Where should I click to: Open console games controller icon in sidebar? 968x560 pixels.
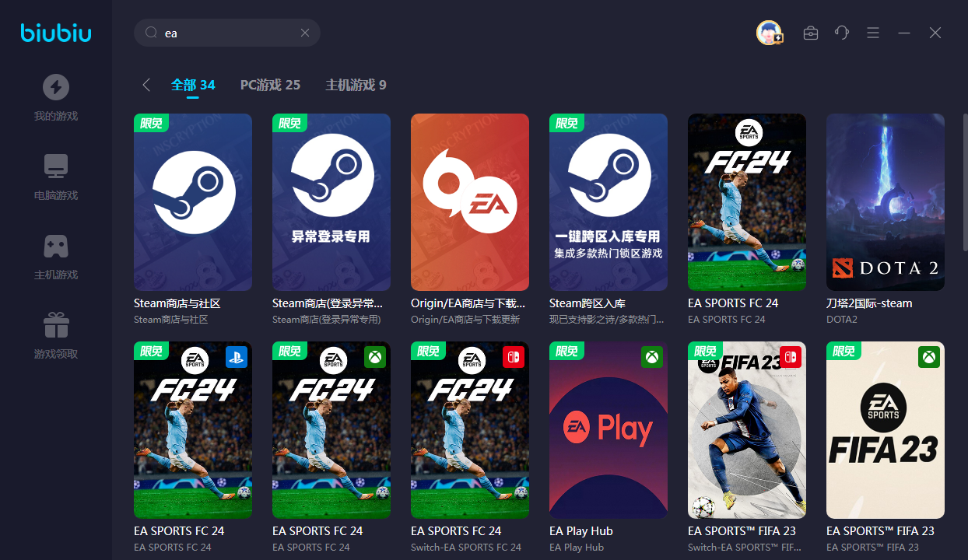pyautogui.click(x=55, y=246)
